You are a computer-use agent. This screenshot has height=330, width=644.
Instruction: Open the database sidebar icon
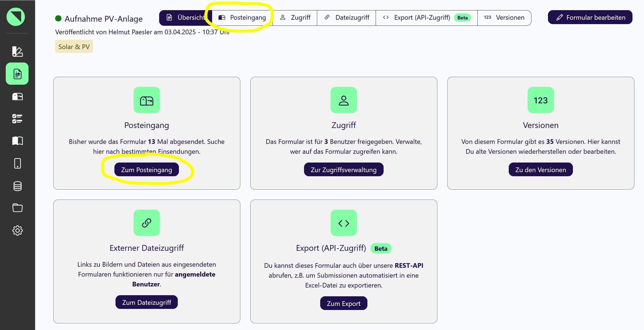coord(17,186)
